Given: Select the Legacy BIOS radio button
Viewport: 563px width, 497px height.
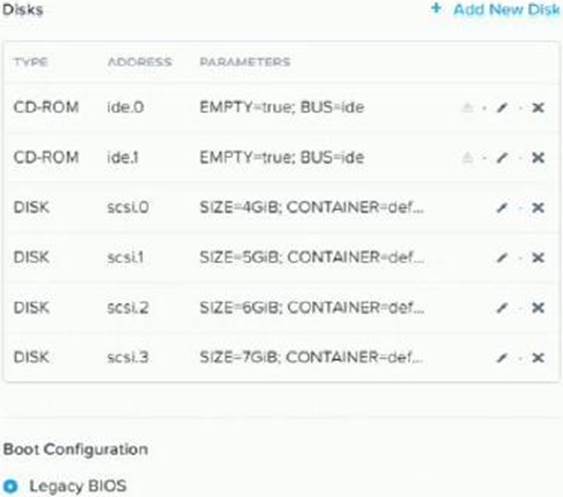Looking at the screenshot, I should click(10, 487).
